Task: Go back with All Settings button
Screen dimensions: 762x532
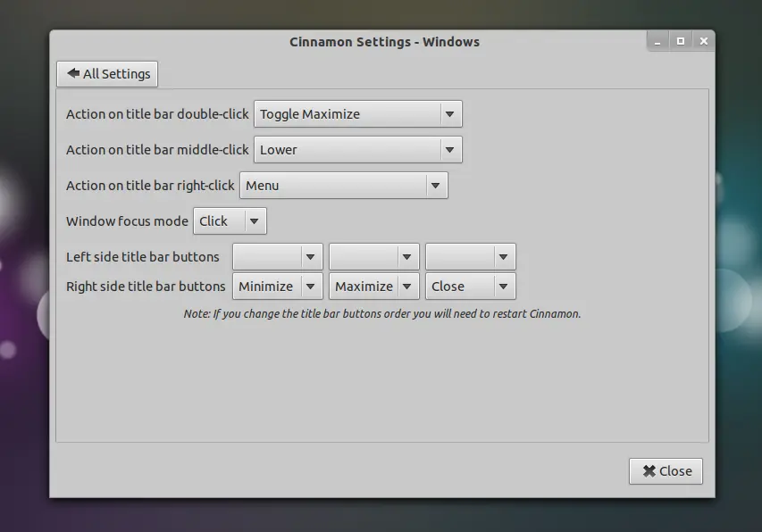Action: (x=107, y=74)
